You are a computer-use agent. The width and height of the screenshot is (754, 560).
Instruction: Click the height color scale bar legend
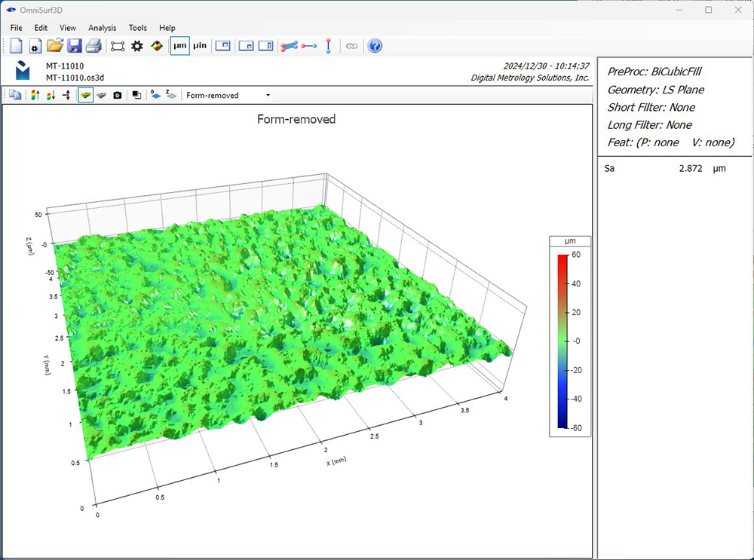coord(562,341)
